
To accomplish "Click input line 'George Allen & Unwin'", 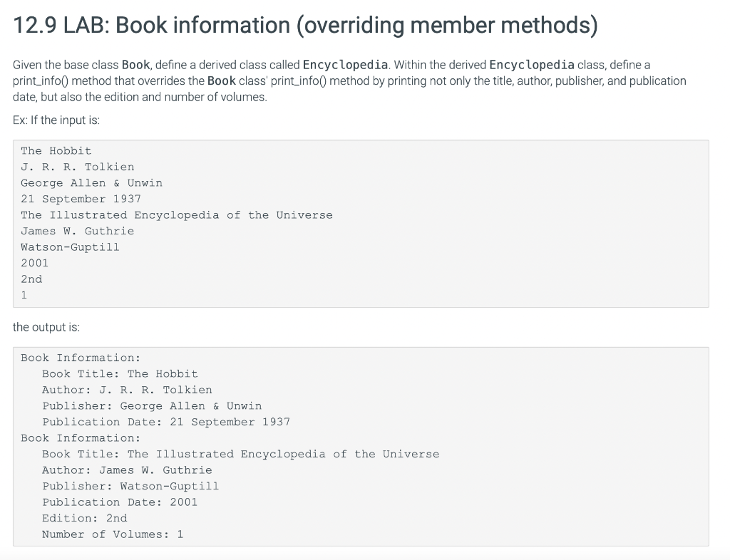I will coord(91,183).
